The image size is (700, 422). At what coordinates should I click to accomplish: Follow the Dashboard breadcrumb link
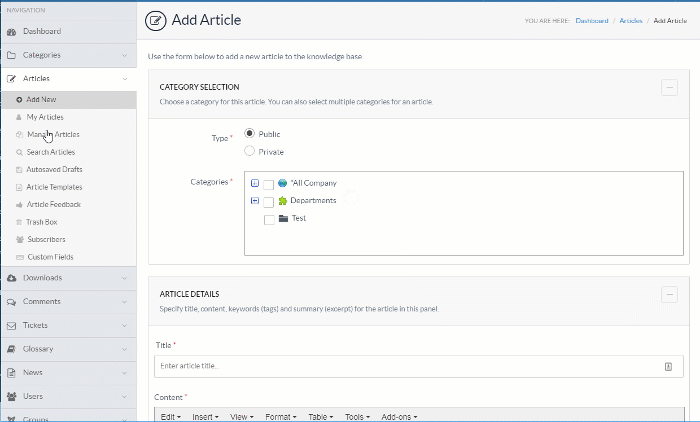tap(591, 21)
